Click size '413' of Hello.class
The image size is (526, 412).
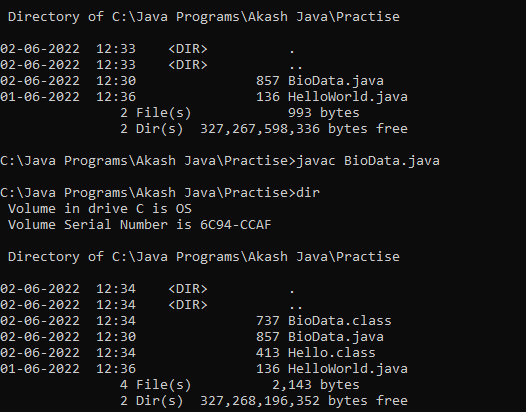pos(268,353)
